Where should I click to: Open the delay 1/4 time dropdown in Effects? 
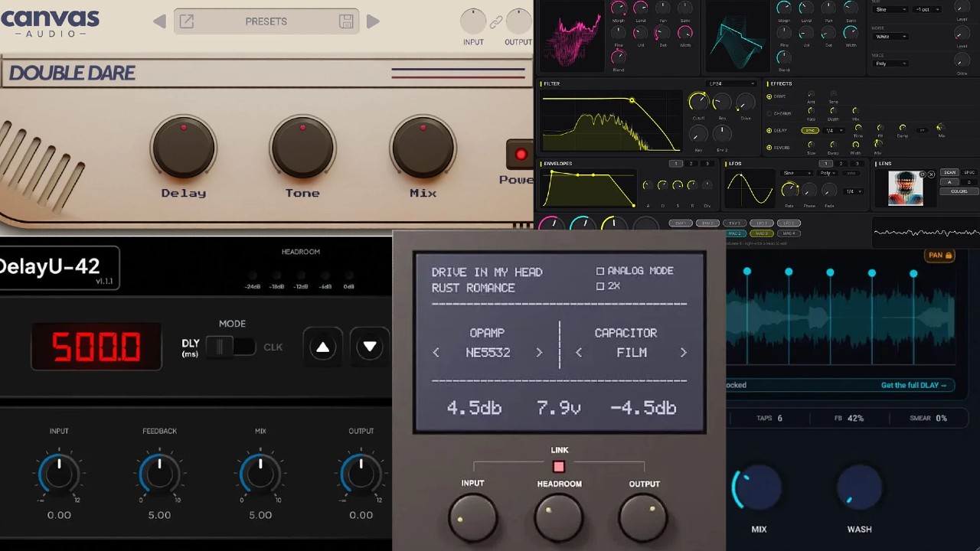(834, 131)
